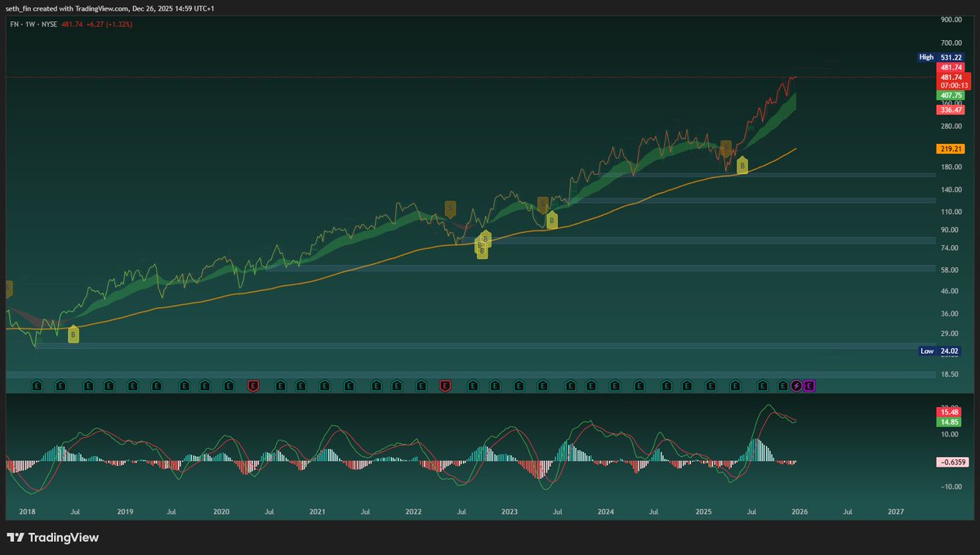Click the yellow 219.21 moving average label
This screenshot has width=980, height=555.
pos(950,148)
